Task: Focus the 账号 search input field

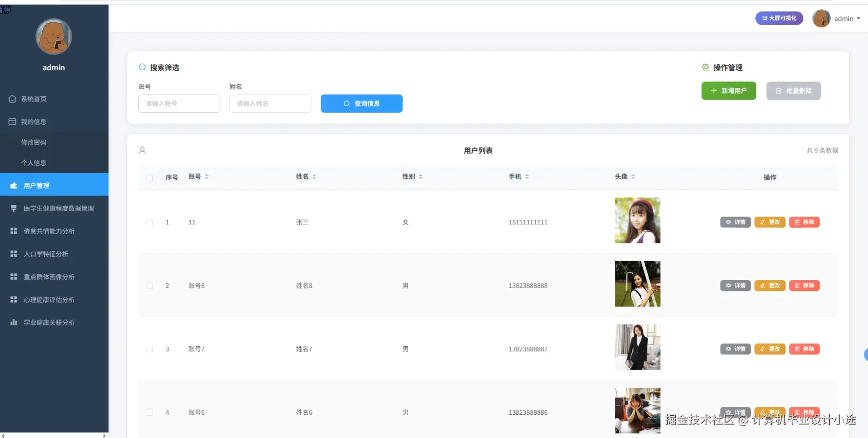Action: [179, 103]
